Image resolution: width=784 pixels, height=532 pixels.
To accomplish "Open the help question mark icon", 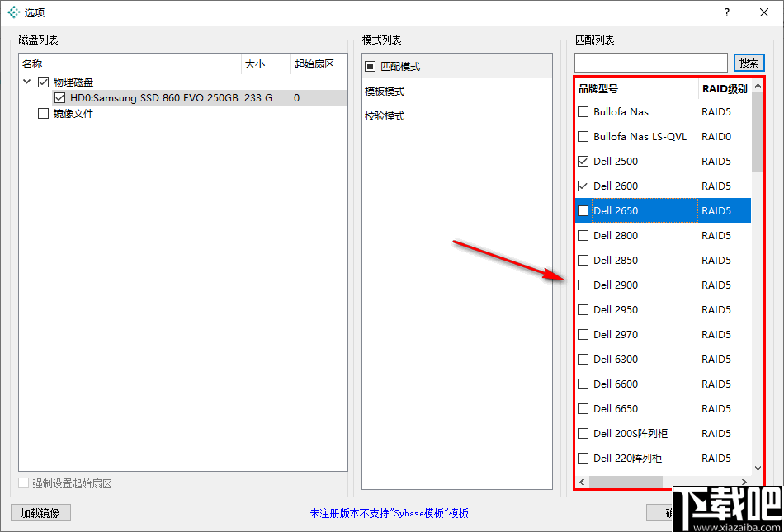I will 725,12.
